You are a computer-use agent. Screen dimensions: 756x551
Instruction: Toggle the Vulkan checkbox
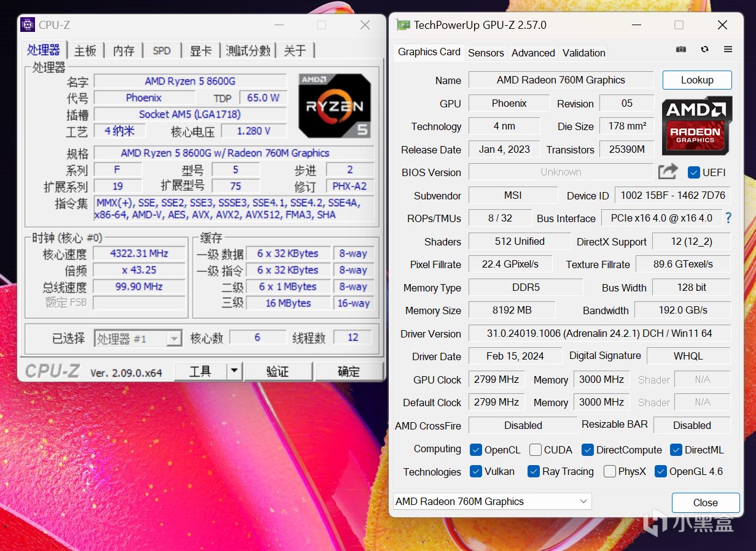[x=475, y=471]
